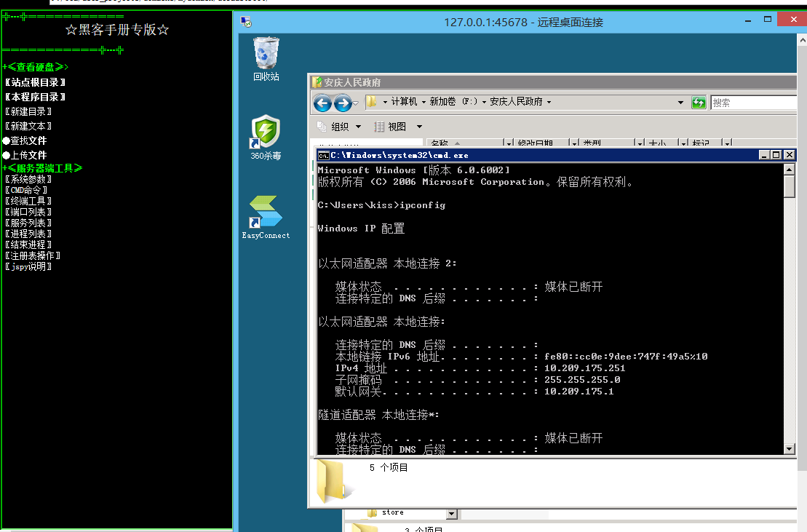Open 站点根目录 in the webshell menu

[x=35, y=82]
